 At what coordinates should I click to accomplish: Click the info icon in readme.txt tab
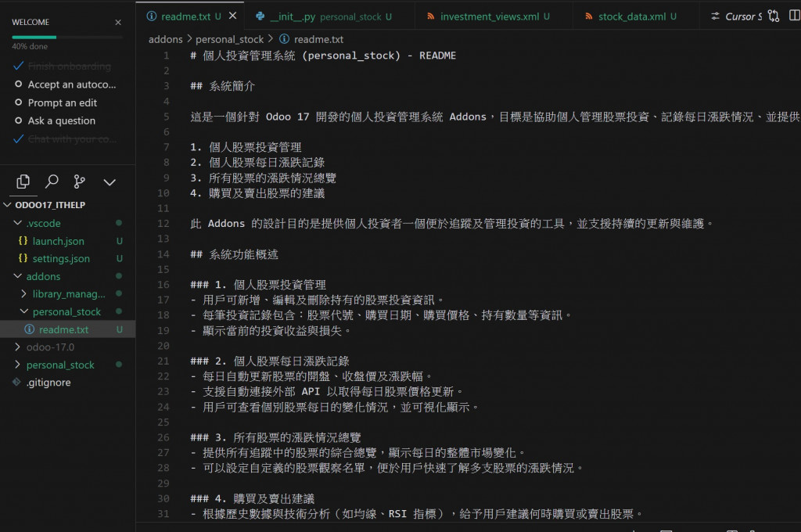click(151, 16)
